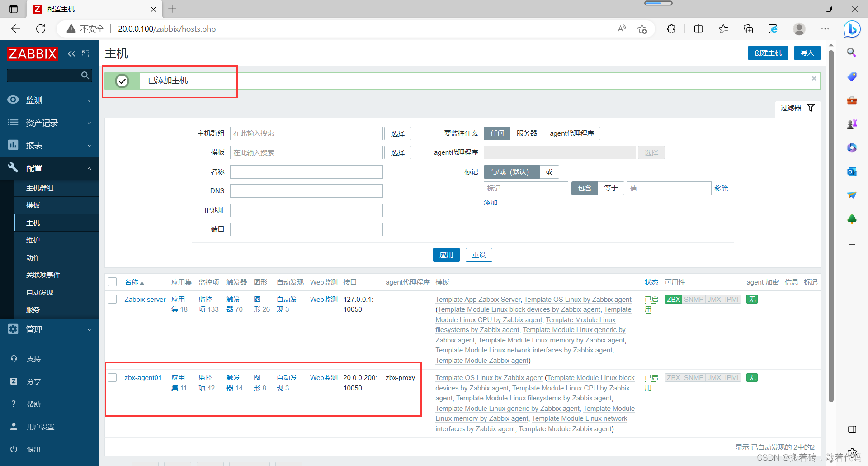
Task: Open browser extensions puzzle icon
Action: pos(671,29)
